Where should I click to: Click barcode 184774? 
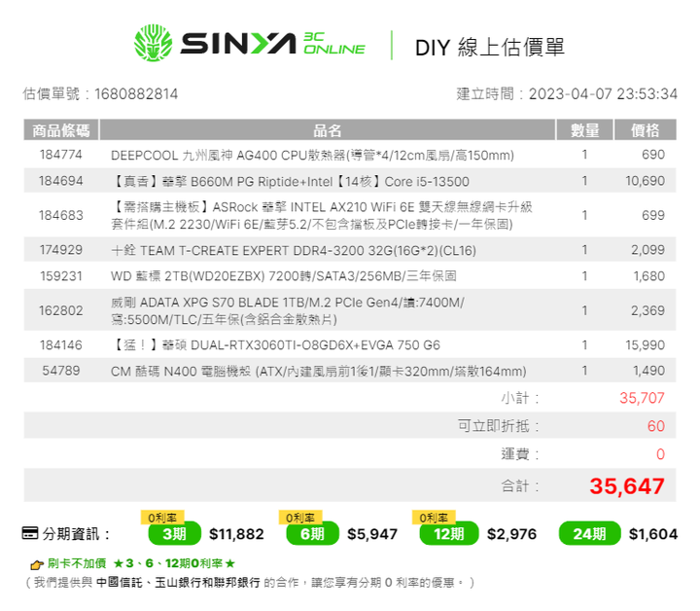point(61,155)
